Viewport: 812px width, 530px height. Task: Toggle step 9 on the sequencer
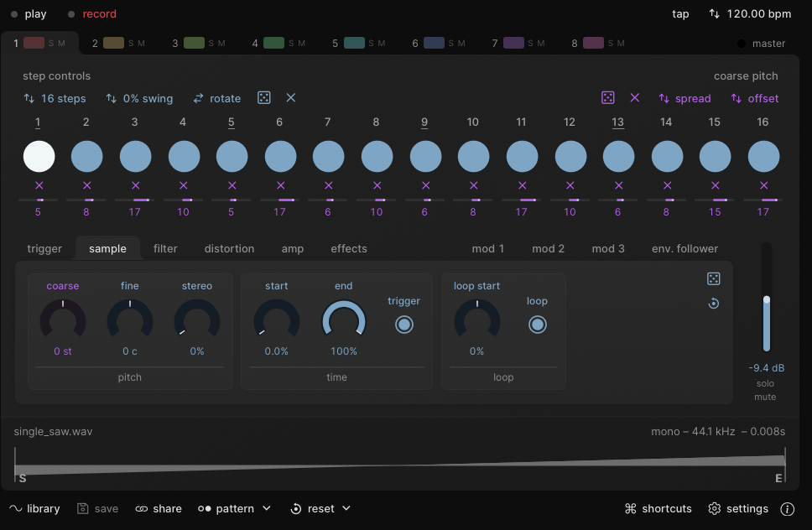(425, 156)
